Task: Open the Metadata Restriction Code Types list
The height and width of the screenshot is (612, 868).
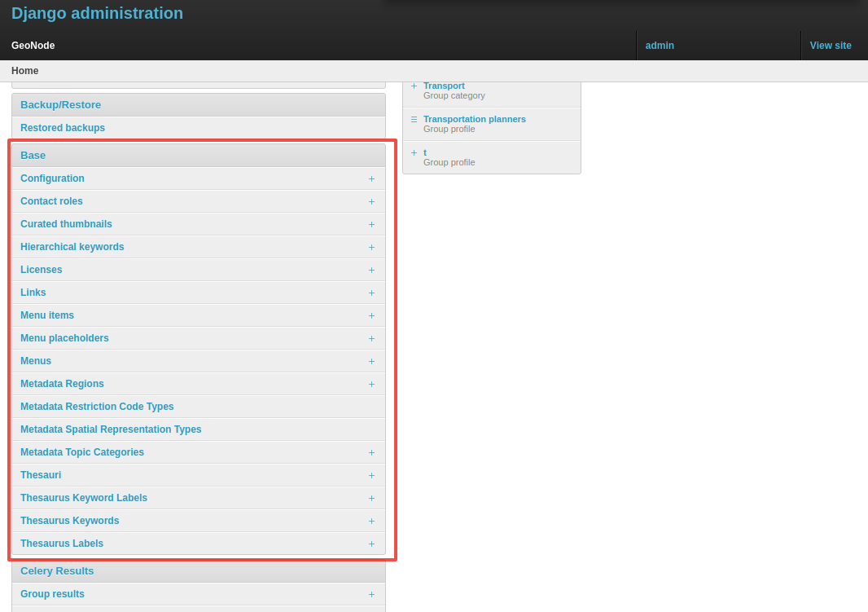Action: point(97,406)
